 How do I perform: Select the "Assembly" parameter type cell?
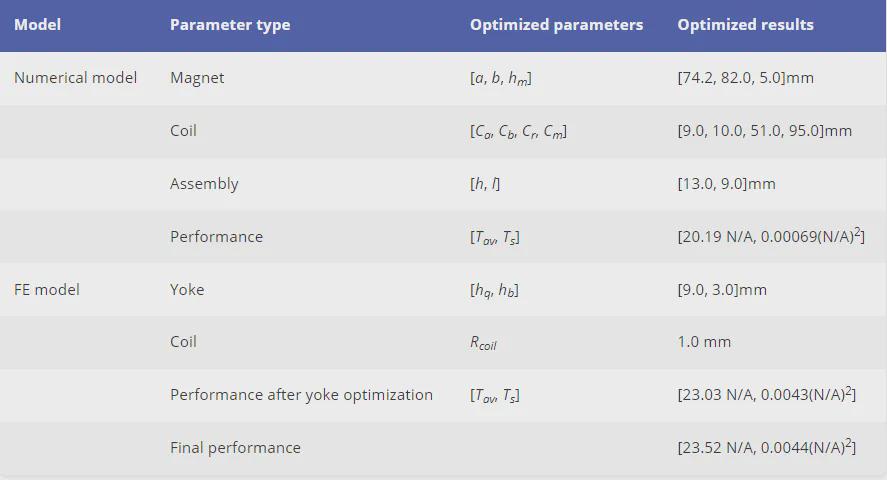[204, 184]
